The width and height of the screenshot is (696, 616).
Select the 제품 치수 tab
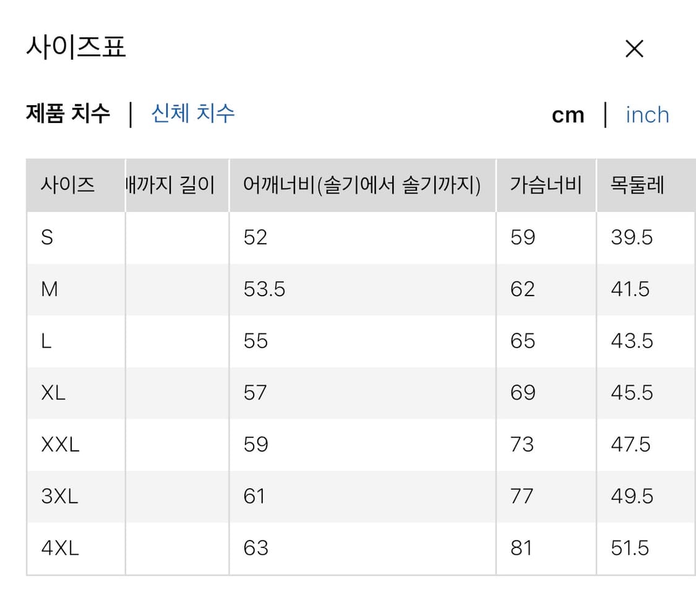69,113
